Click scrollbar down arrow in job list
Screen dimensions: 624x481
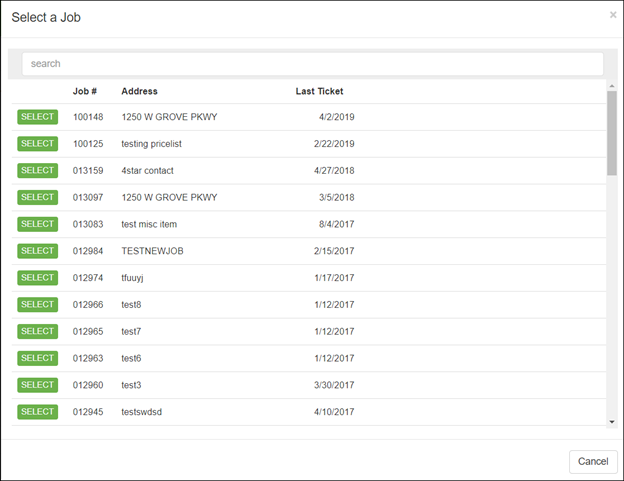pos(612,422)
